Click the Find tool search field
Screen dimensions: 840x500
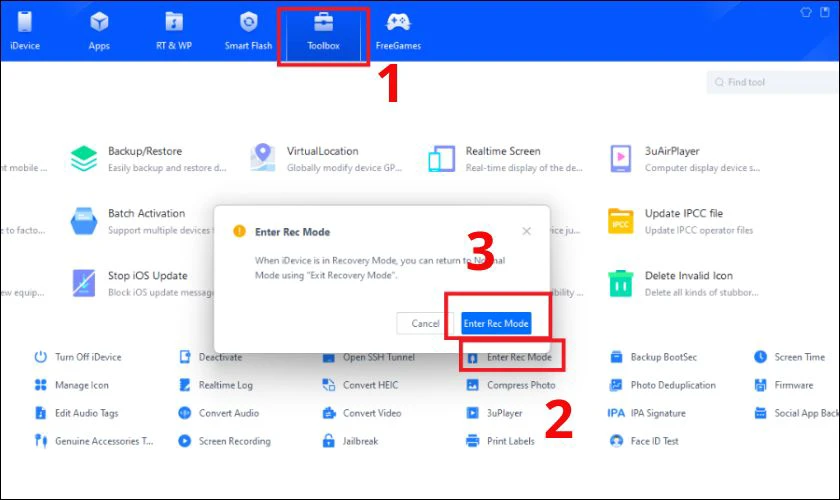pos(773,82)
